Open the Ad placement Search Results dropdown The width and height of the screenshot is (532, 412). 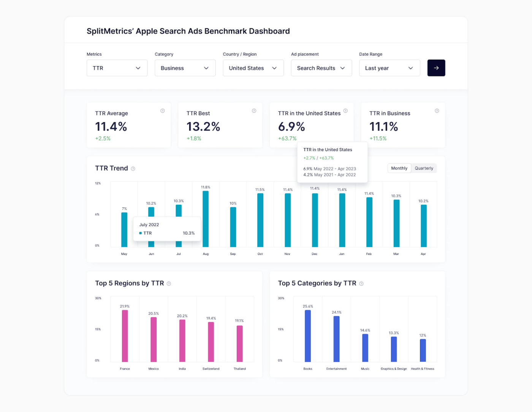[x=321, y=68]
